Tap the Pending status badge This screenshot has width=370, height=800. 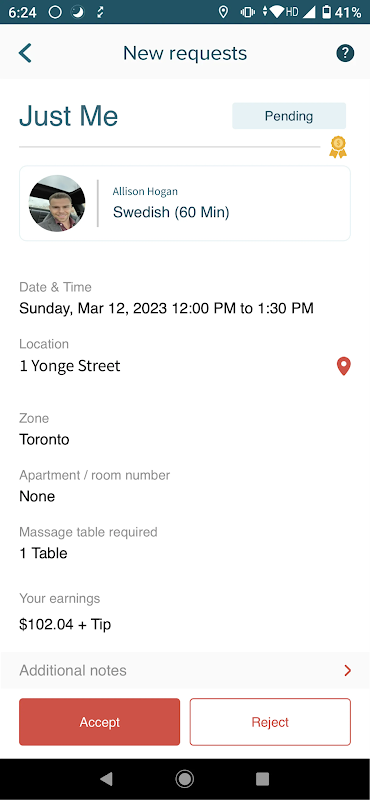289,116
